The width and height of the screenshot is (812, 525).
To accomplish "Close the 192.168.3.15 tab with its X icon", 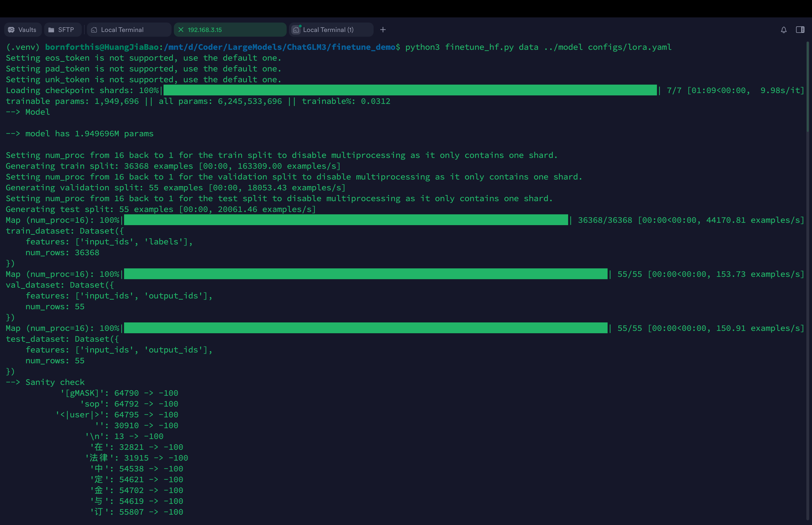I will click(181, 30).
